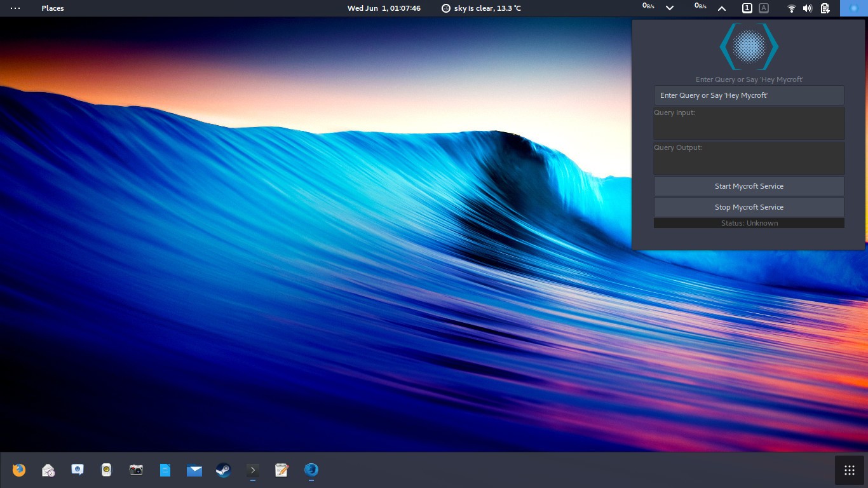
Task: Open the blue document app icon
Action: [165, 470]
